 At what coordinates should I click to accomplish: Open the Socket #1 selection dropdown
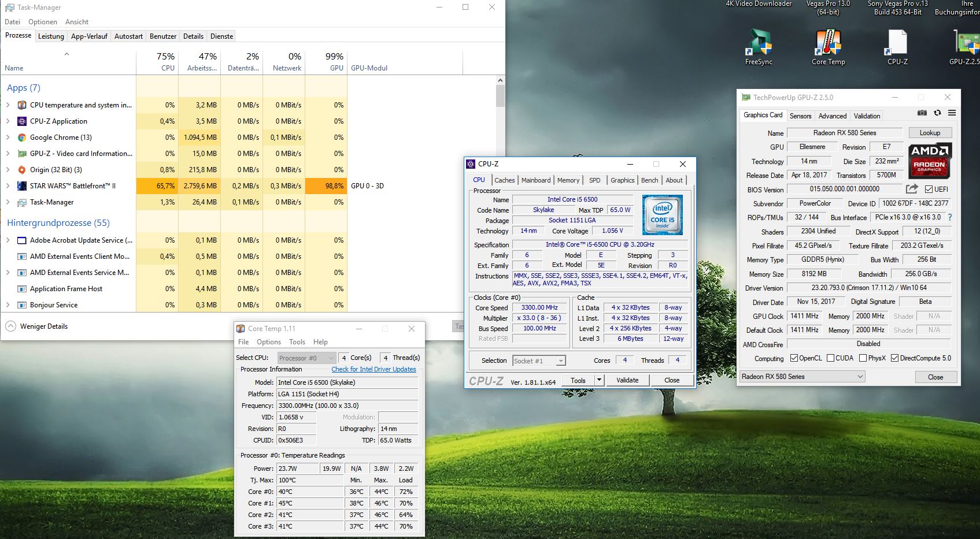click(539, 360)
